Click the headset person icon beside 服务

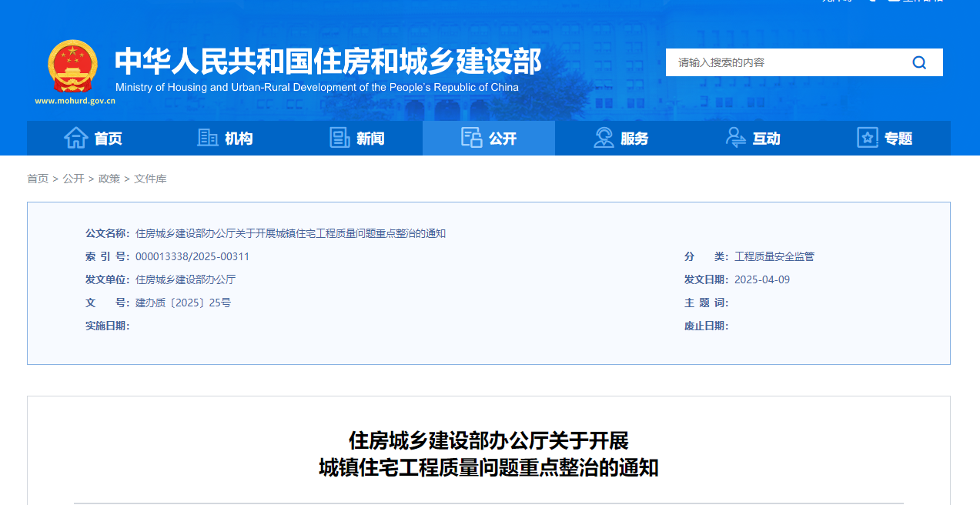point(604,138)
